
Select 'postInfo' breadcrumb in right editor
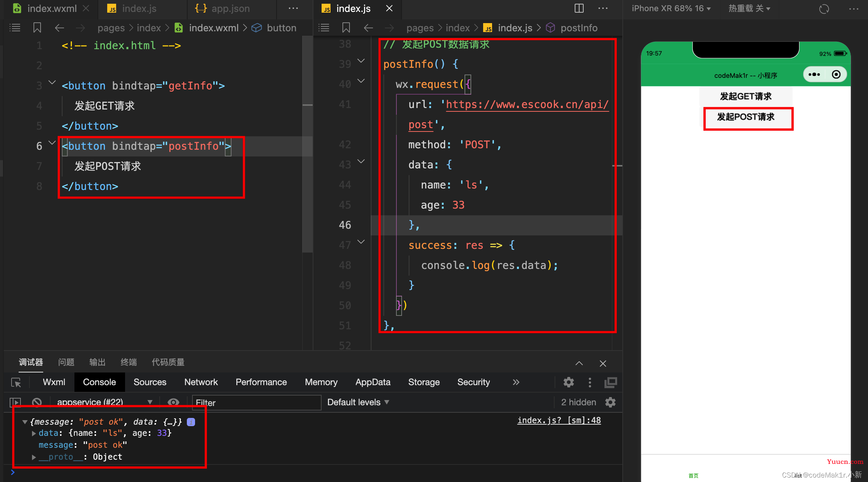click(x=579, y=28)
